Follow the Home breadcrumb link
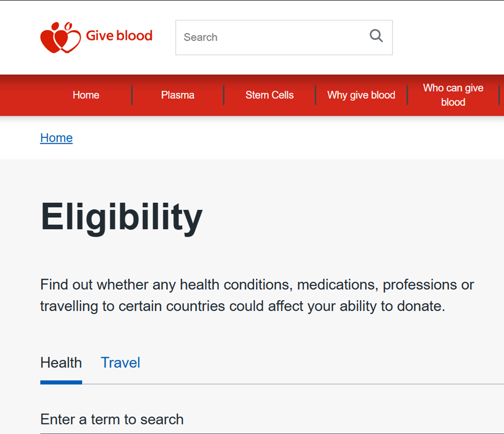 tap(56, 138)
